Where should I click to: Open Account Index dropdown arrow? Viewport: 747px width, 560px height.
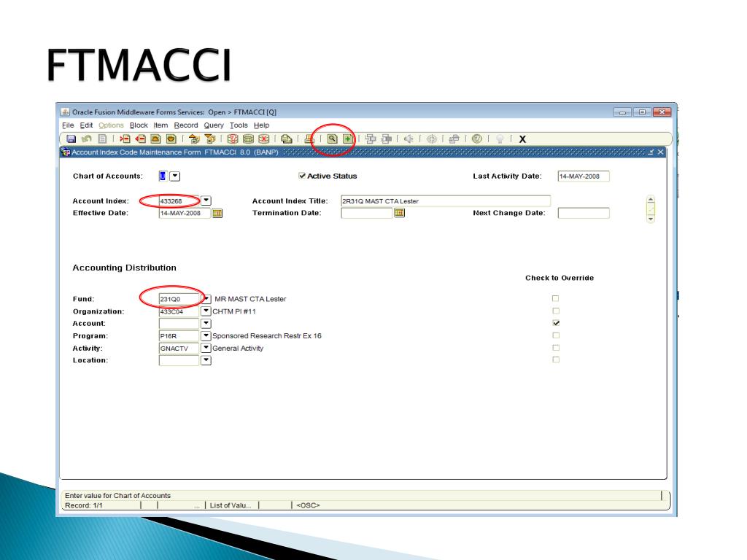tap(206, 201)
